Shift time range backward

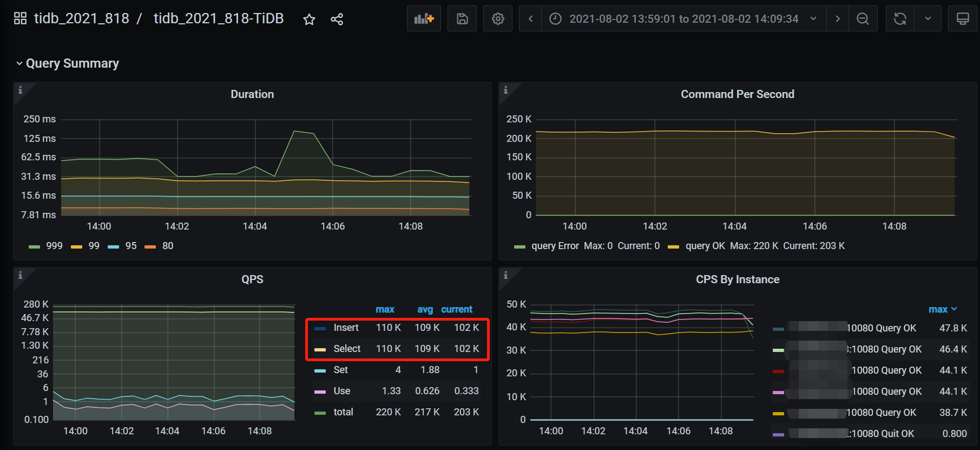(530, 19)
